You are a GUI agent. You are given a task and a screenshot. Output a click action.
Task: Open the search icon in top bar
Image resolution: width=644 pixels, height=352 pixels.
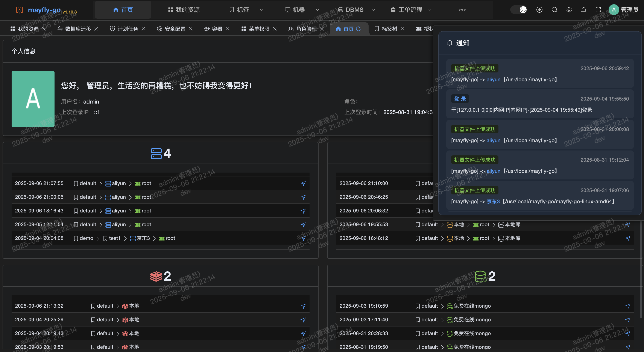(x=554, y=10)
